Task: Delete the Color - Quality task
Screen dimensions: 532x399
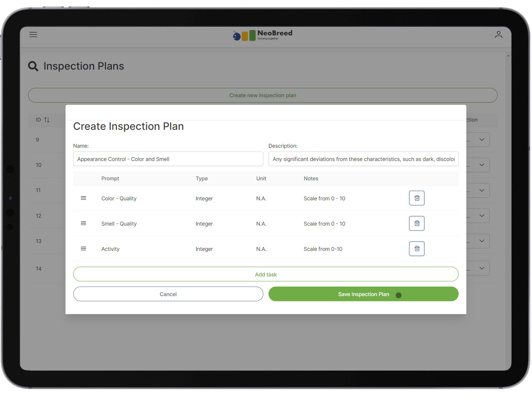Action: [x=417, y=198]
